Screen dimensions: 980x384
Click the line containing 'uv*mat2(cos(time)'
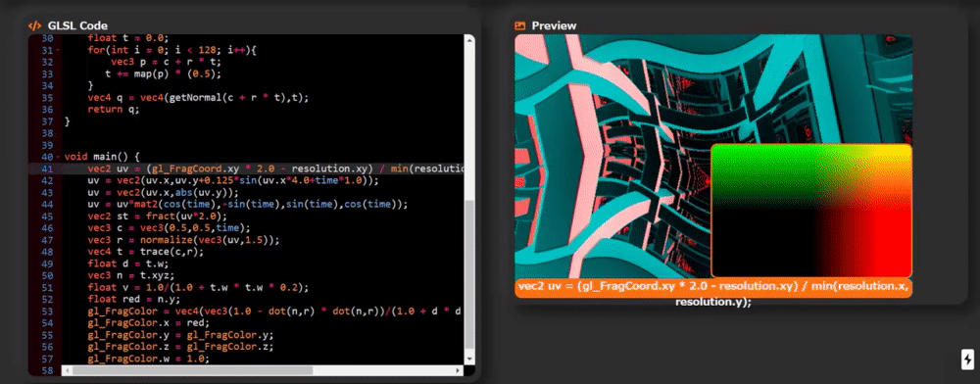pos(248,204)
